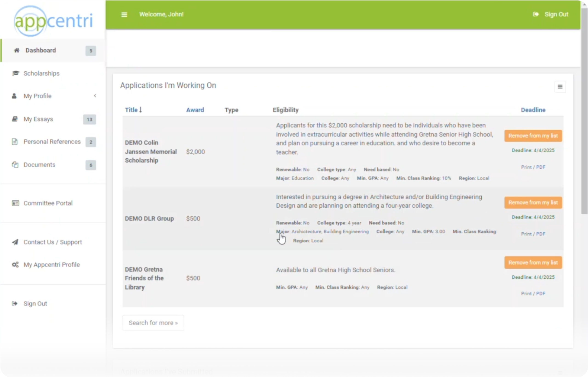Open My Appcentri Profile
Viewport: 588px width, 377px height.
coord(53,265)
